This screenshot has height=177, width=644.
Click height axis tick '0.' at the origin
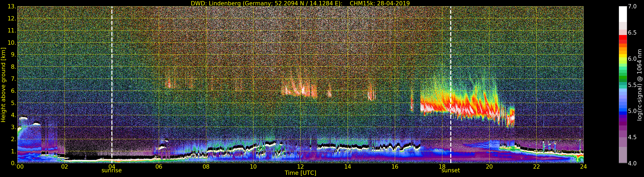13,163
